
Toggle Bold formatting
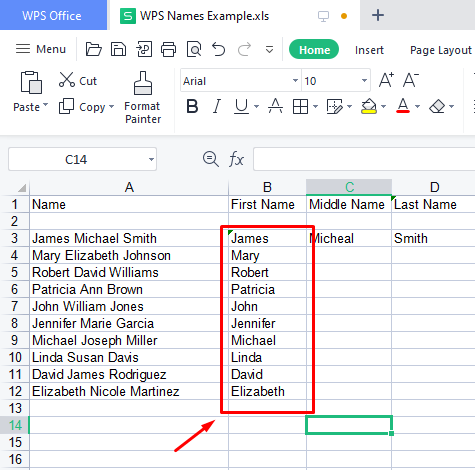pyautogui.click(x=192, y=107)
